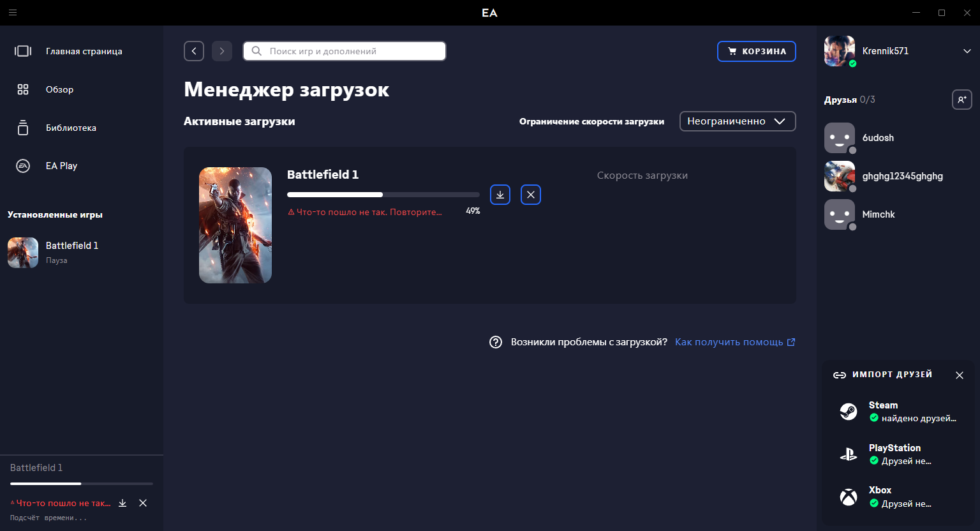Resume Battlefield 1 download in the main panel
This screenshot has height=531, width=980.
tap(500, 195)
